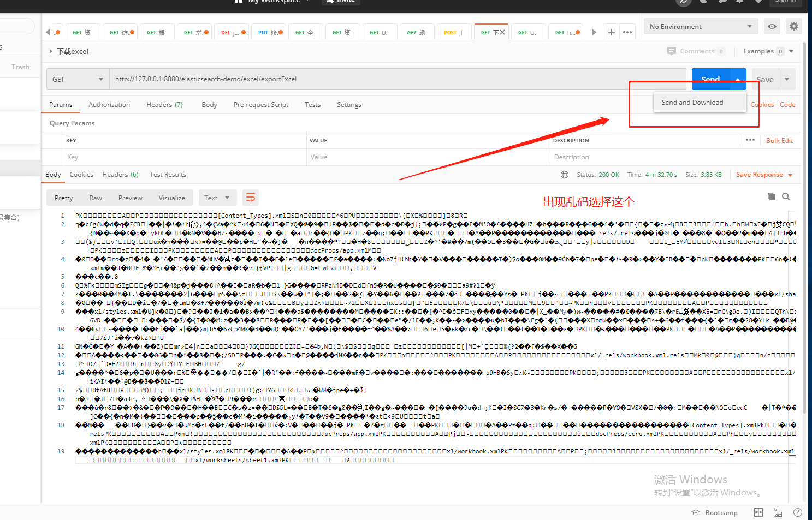Viewport: 812px width, 520px height.
Task: Open Bulk Edit for query params
Action: tap(779, 140)
